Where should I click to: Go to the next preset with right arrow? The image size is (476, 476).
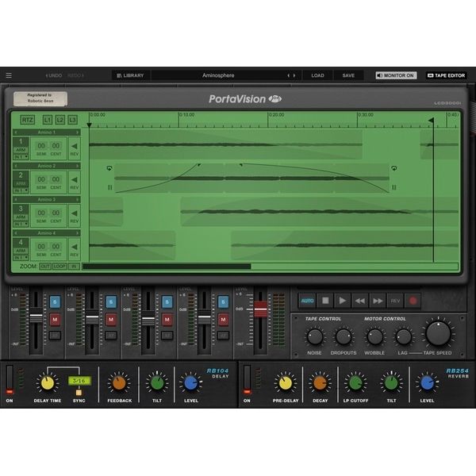point(294,75)
